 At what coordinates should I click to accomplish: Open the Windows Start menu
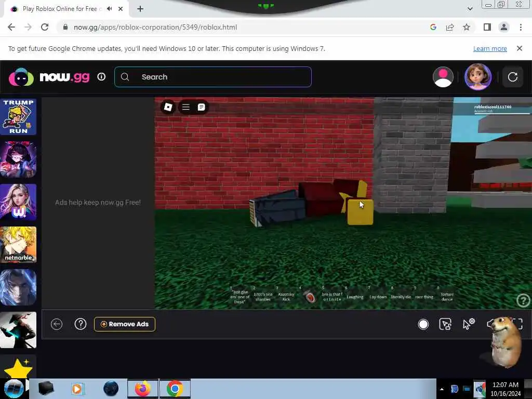pyautogui.click(x=13, y=389)
